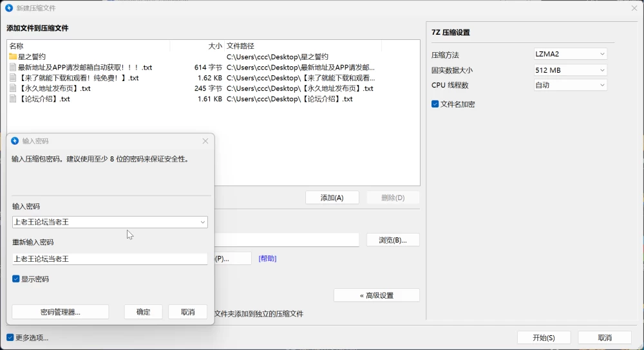Image resolution: width=644 pixels, height=350 pixels.
Task: Click the 添加(A) button
Action: [x=332, y=198]
